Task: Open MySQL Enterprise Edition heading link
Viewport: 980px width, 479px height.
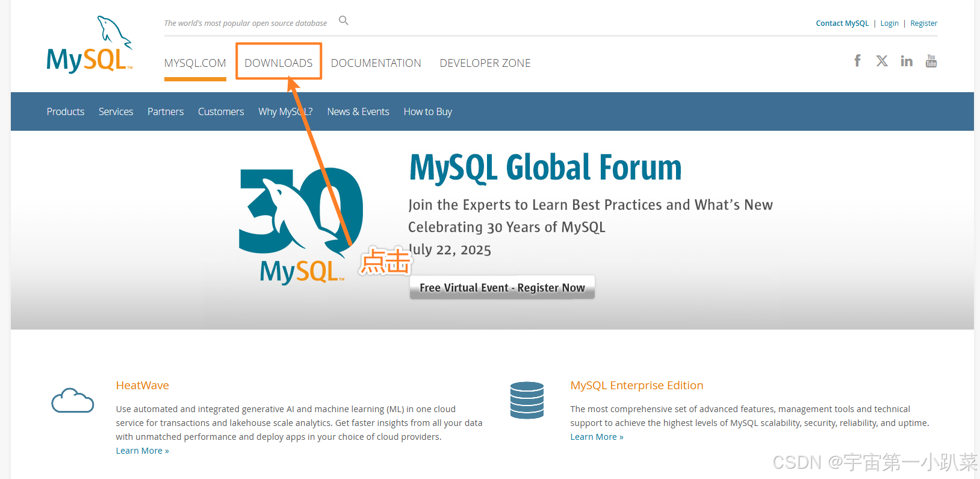Action: point(637,386)
